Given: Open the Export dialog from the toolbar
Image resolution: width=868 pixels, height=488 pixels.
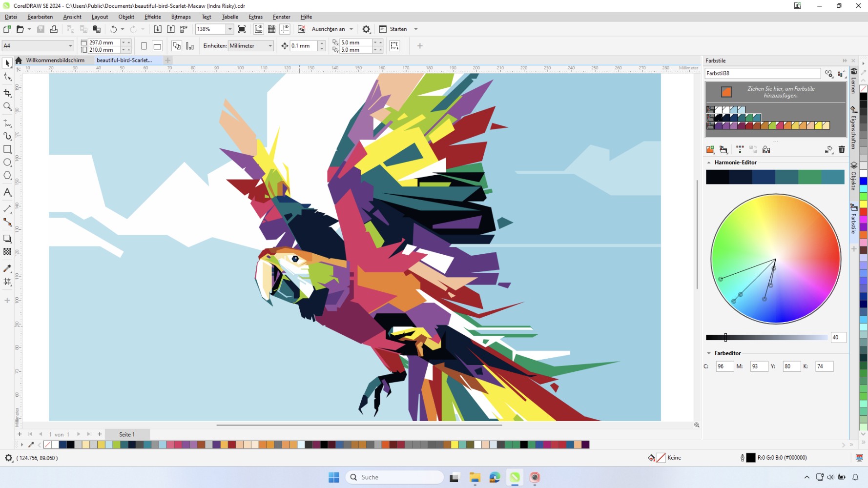Looking at the screenshot, I should pos(171,29).
